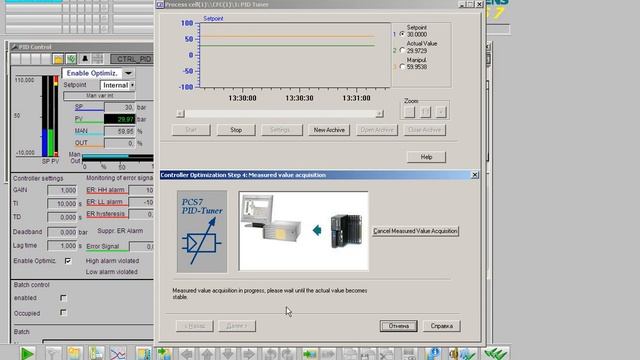Click the grid table icon in PID Control toolbar
Viewport: 640px width, 360px height.
[98, 59]
